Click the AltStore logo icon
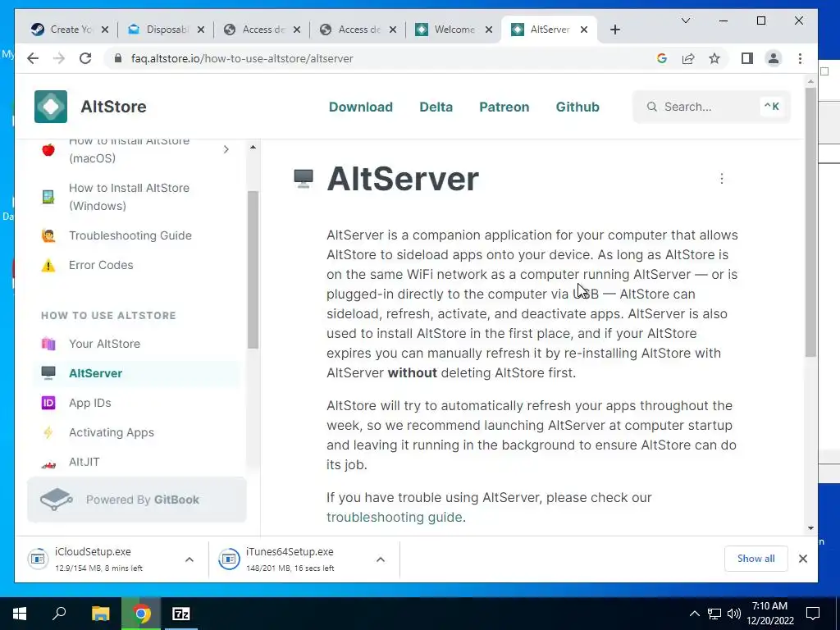This screenshot has width=840, height=630. (x=51, y=107)
